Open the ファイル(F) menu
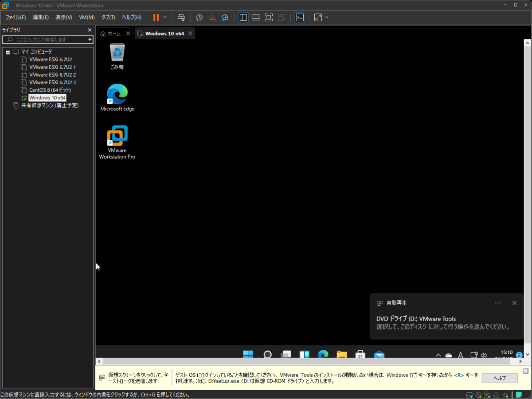 (x=16, y=17)
